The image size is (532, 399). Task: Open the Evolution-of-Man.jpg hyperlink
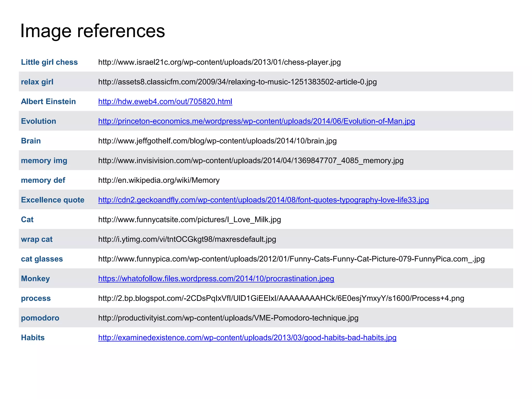click(256, 121)
